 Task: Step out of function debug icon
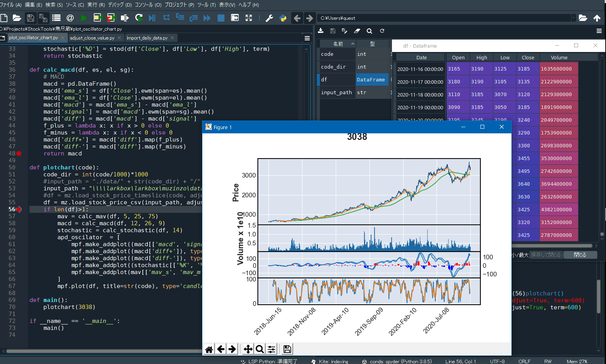pos(193,18)
